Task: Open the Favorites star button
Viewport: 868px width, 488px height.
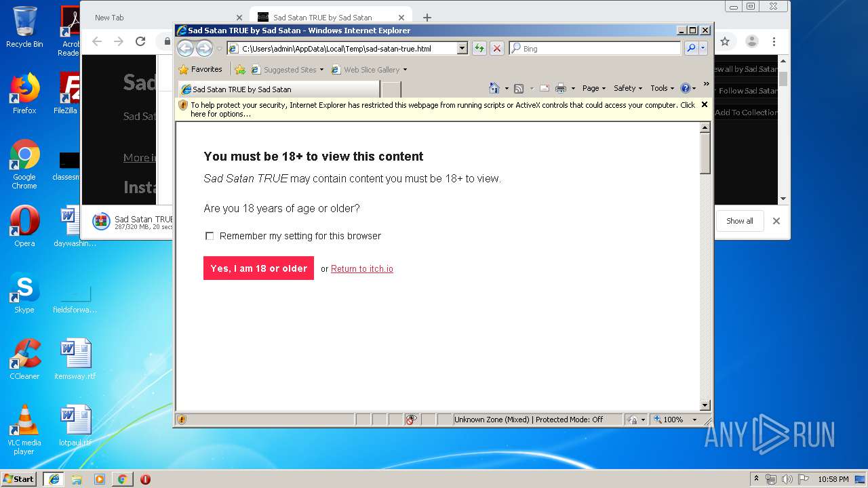Action: pos(201,69)
